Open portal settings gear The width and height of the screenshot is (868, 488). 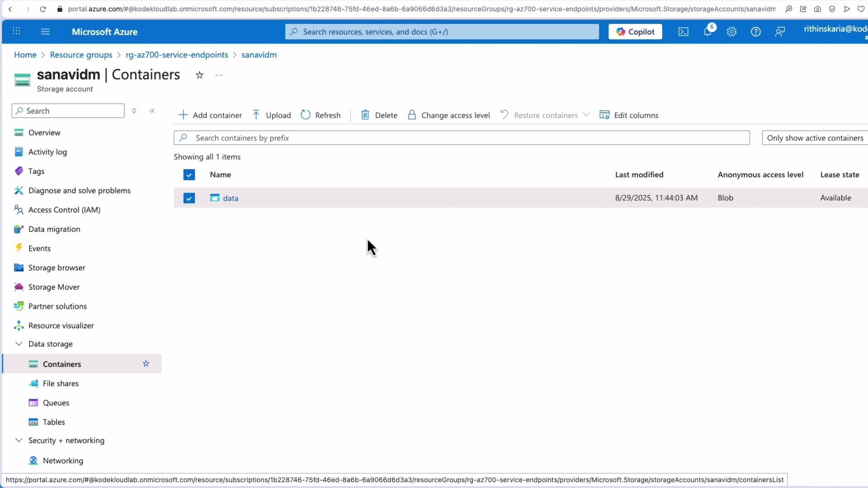click(x=731, y=32)
